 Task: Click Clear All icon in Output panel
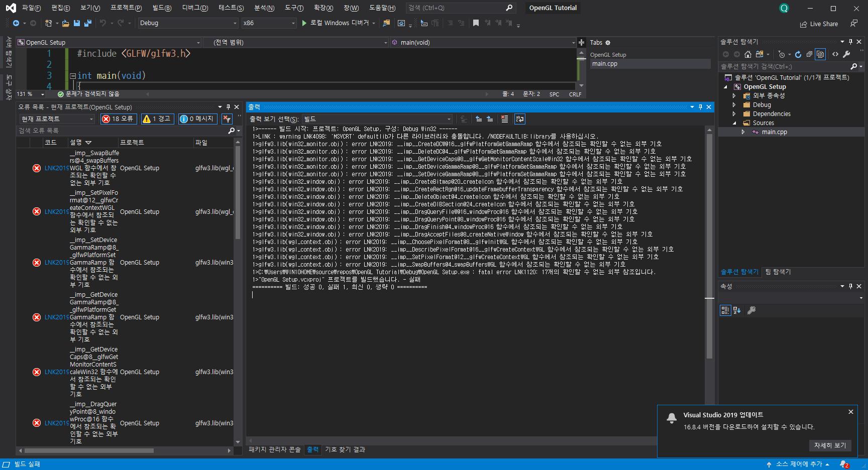point(505,119)
